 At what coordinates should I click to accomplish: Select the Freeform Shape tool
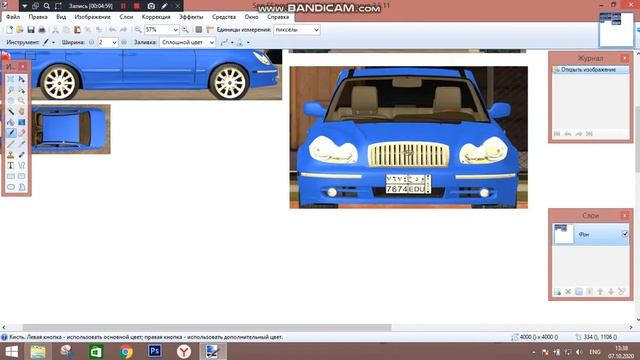coord(21,187)
